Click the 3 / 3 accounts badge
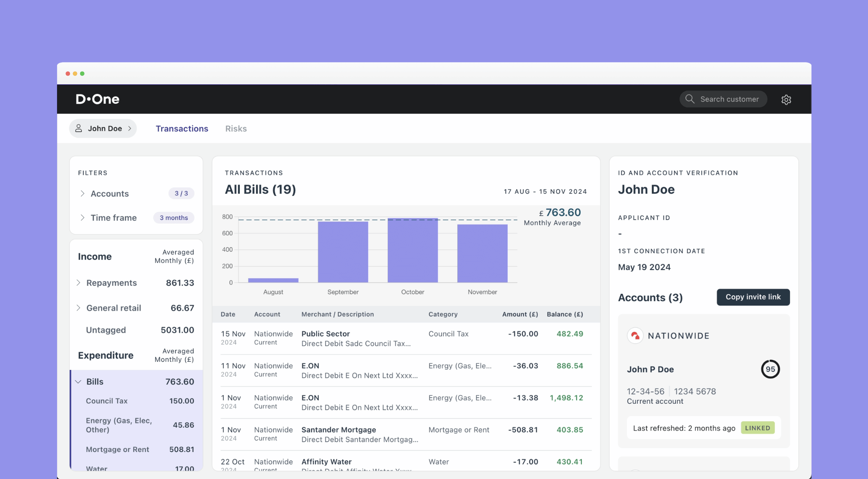 click(181, 194)
